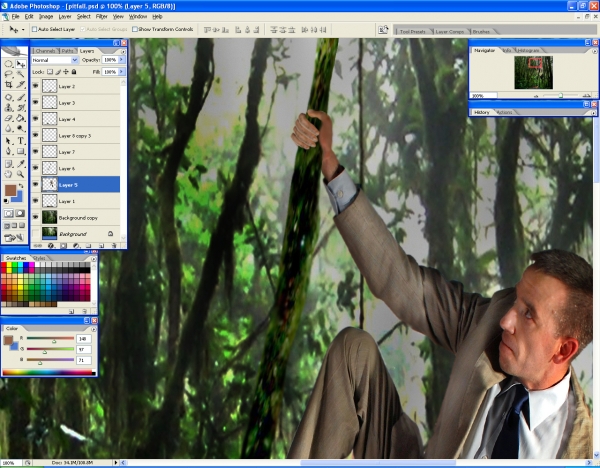Open Navigator panel options menu arrow
This screenshot has width=600, height=468.
coord(594,51)
